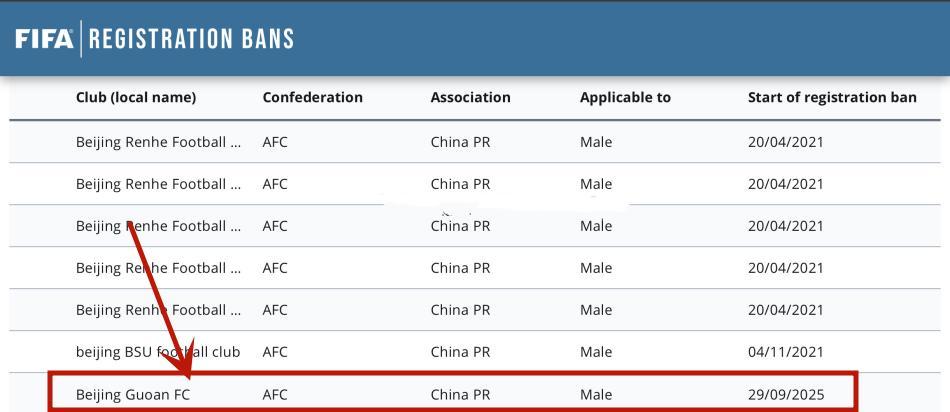Click China PR in Beijing Guoan row
Image resolution: width=950 pixels, height=412 pixels.
460,395
